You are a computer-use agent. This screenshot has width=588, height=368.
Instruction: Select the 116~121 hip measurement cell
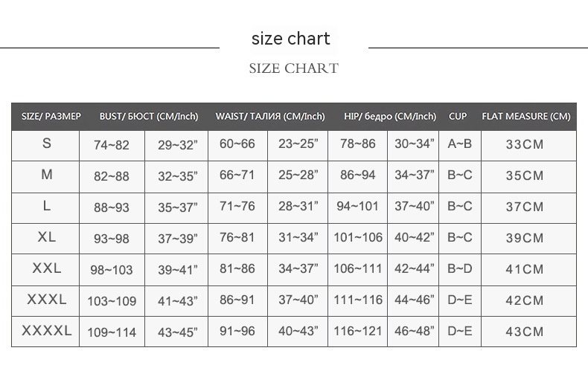[357, 332]
